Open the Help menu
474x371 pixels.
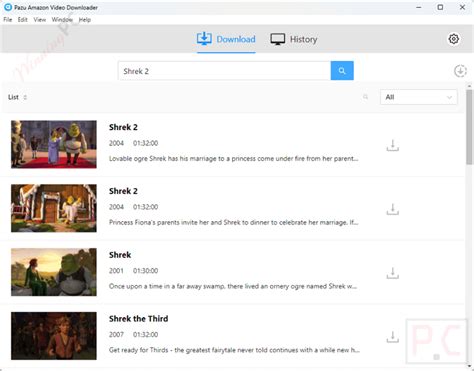(85, 20)
